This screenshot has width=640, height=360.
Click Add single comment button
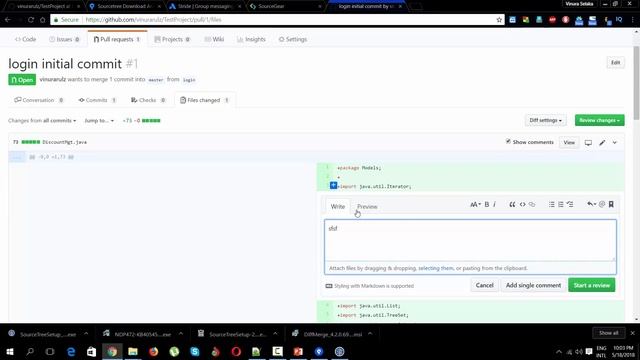click(533, 285)
